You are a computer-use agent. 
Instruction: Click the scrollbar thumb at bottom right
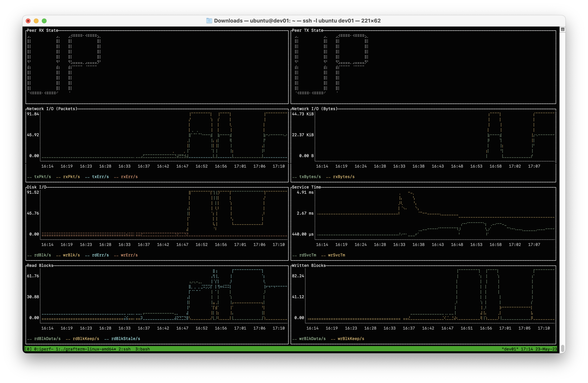point(562,348)
